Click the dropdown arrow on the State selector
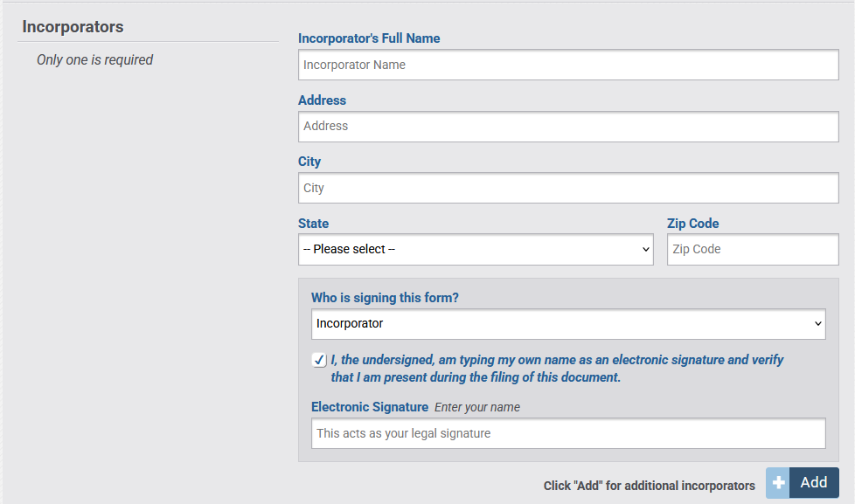The height and width of the screenshot is (504, 855). pyautogui.click(x=643, y=249)
